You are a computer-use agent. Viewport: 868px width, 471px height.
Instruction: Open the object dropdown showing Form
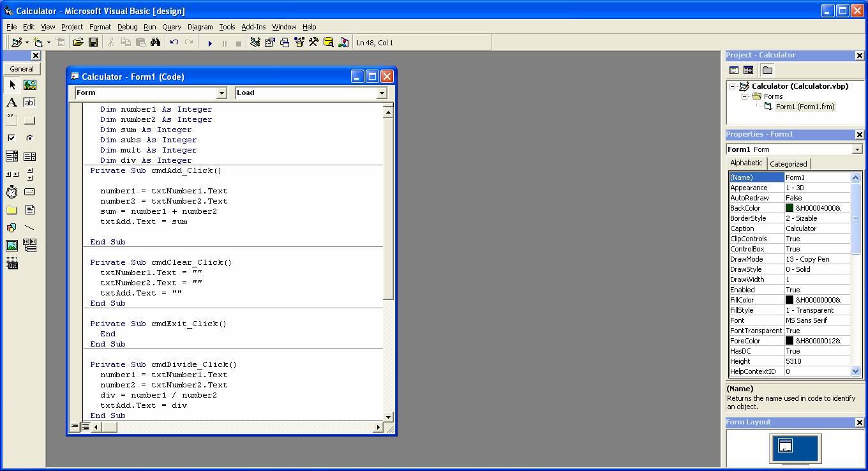[221, 93]
